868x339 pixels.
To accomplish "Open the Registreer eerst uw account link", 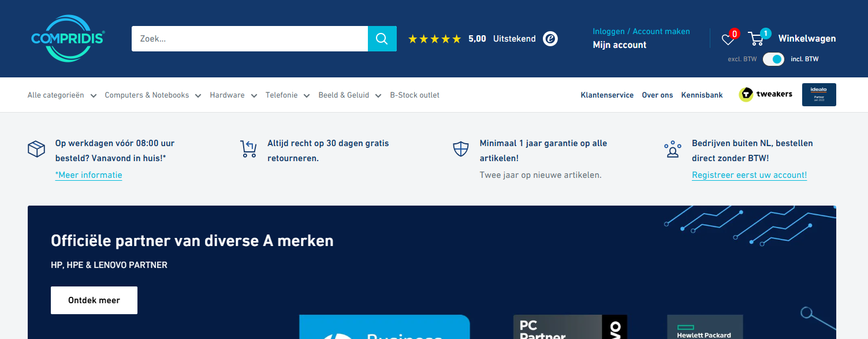I will tap(749, 174).
